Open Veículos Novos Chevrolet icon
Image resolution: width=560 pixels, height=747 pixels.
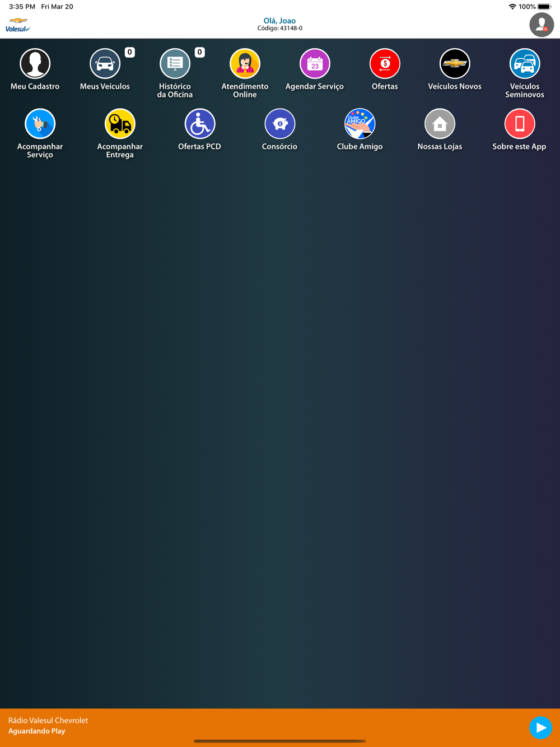point(455,63)
